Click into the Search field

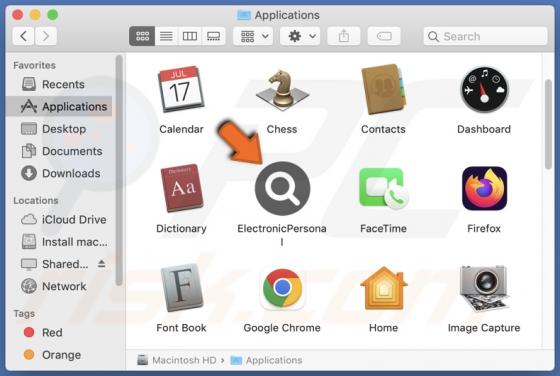coord(485,36)
